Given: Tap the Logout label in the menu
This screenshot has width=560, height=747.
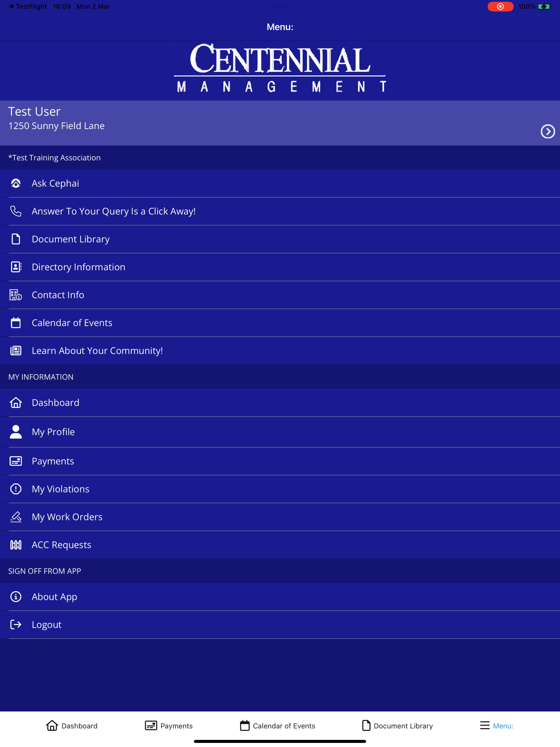Looking at the screenshot, I should (x=46, y=625).
